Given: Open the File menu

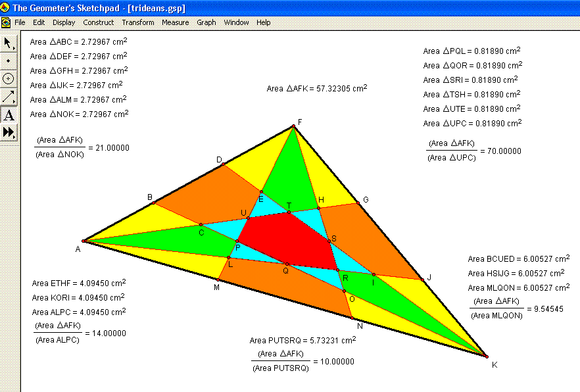Looking at the screenshot, I should [20, 22].
